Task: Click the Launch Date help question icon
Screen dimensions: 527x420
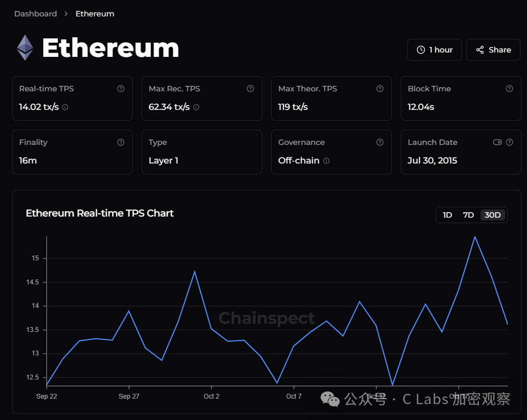Action: [x=510, y=142]
